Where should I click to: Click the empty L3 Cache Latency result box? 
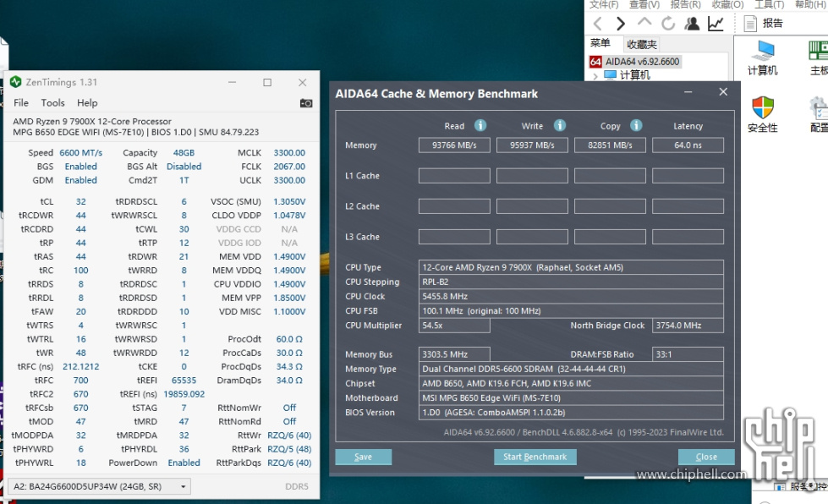pos(688,237)
